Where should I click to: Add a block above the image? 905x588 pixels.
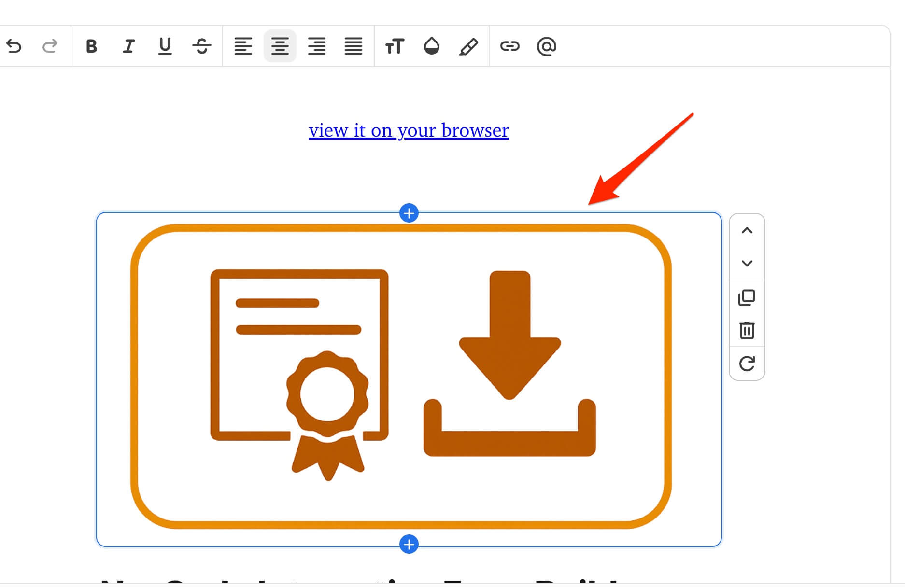coord(409,213)
